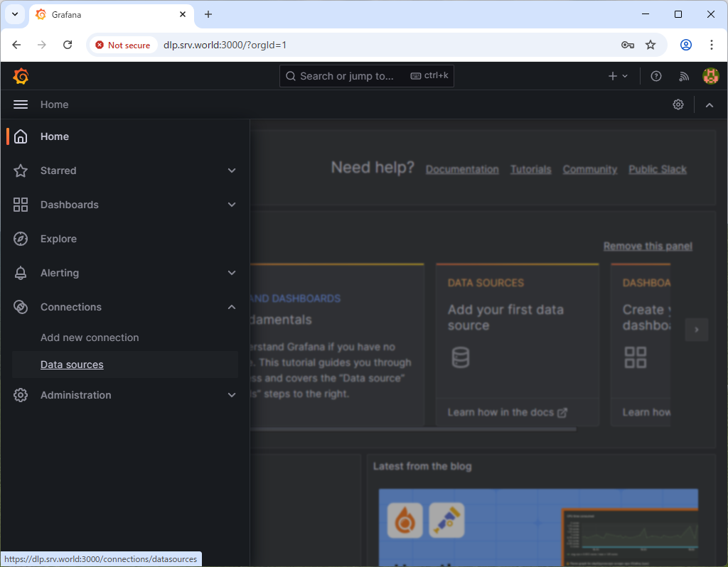Toggle the hamburger navigation menu

tap(21, 104)
